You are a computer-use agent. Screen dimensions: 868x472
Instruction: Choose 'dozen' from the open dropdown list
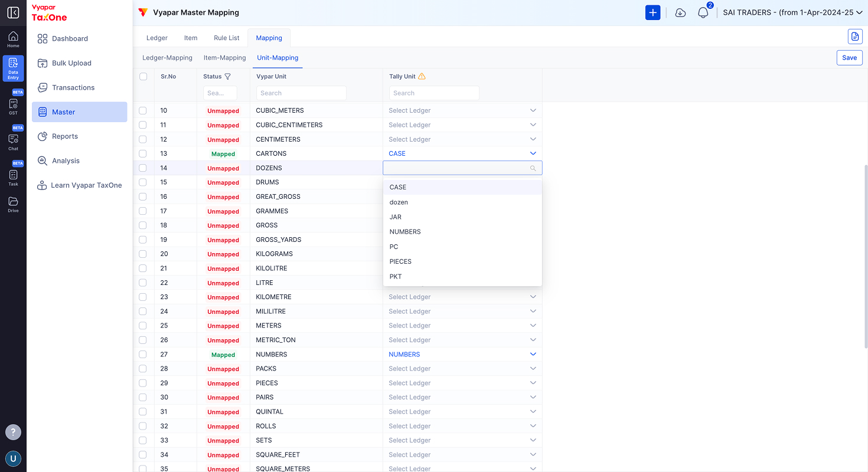click(x=462, y=202)
